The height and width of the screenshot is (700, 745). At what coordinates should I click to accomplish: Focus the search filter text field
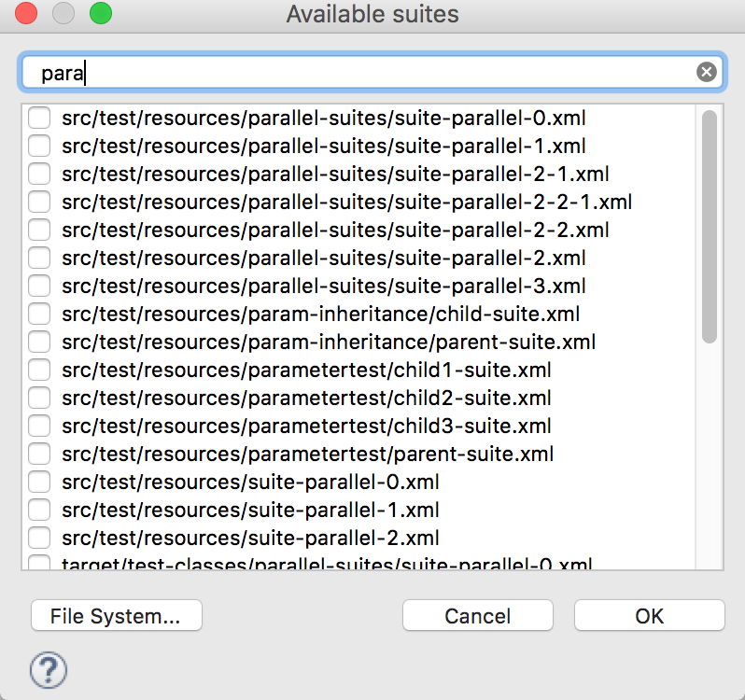(x=364, y=73)
